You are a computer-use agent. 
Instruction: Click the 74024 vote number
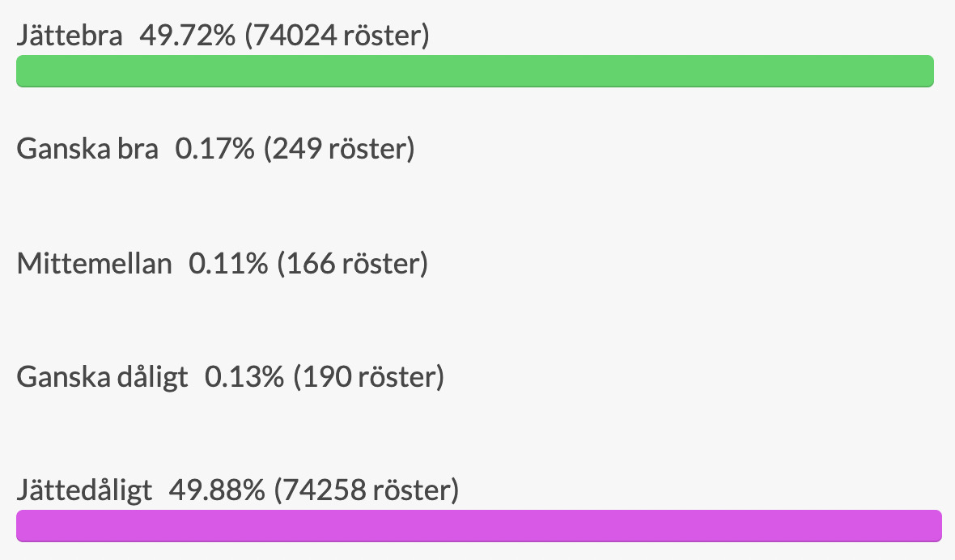click(x=295, y=35)
